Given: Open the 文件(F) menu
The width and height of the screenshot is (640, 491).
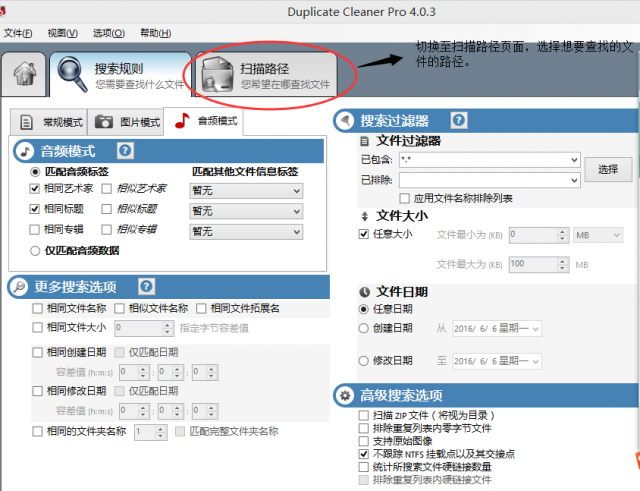Looking at the screenshot, I should pyautogui.click(x=18, y=33).
